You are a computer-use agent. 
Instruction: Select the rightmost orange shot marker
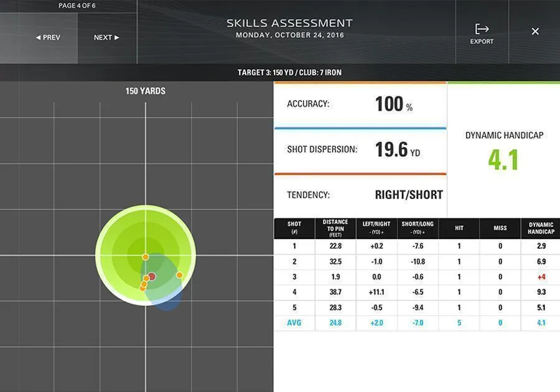coord(179,275)
